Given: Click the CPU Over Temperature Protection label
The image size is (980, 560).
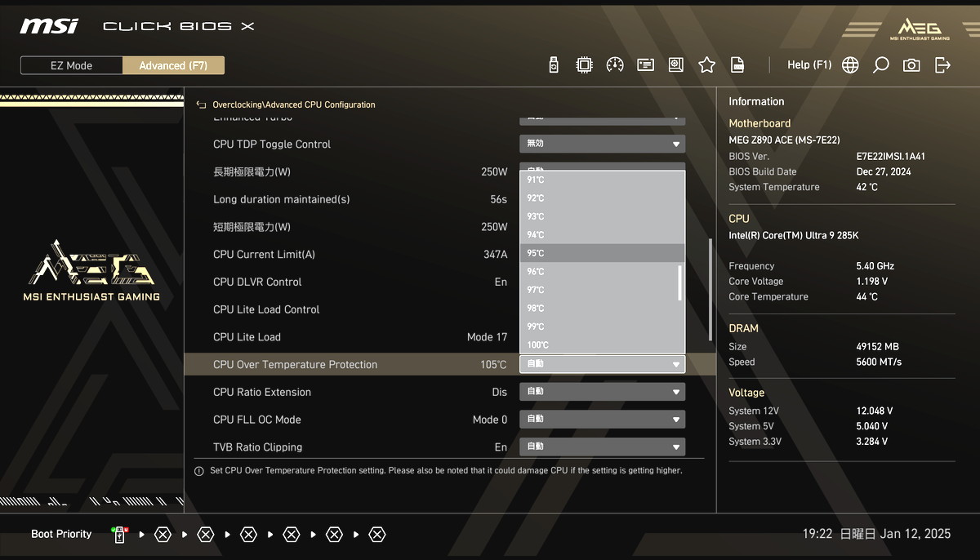Looking at the screenshot, I should coord(295,364).
